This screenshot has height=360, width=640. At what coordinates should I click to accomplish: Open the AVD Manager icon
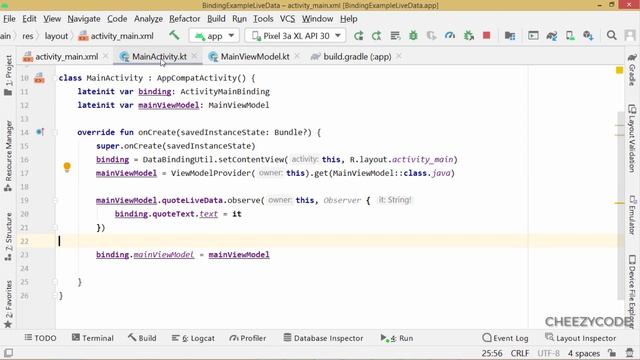pyautogui.click(x=570, y=36)
